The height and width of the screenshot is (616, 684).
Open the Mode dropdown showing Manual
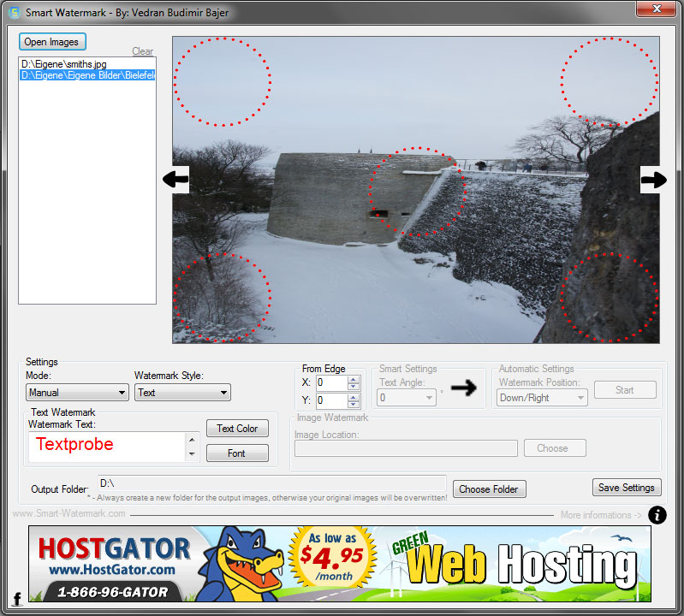point(77,393)
